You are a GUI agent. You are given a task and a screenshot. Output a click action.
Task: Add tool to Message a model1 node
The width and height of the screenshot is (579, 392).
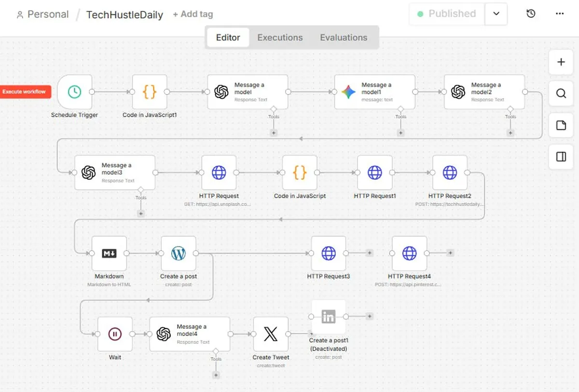click(400, 132)
